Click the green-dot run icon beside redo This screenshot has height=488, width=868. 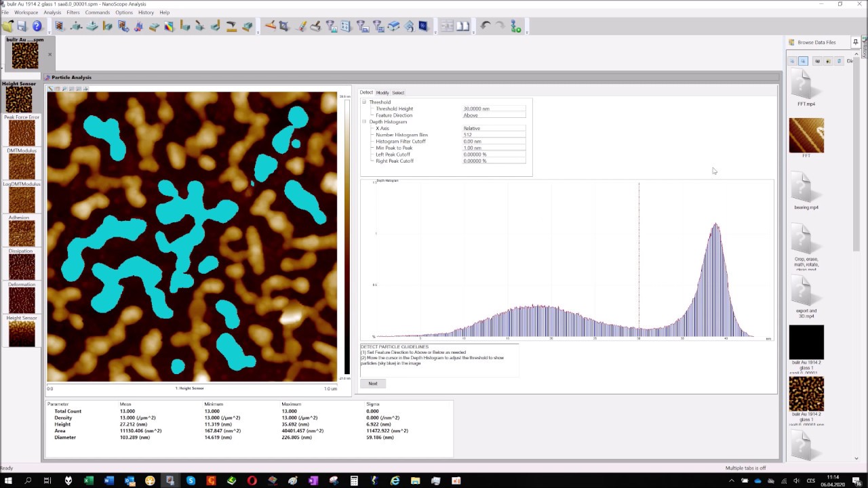[516, 26]
